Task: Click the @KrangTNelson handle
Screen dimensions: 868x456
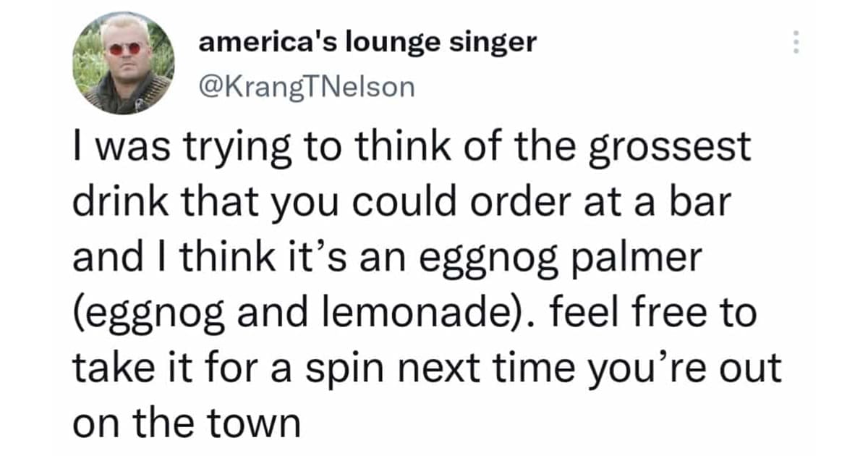Action: point(307,87)
